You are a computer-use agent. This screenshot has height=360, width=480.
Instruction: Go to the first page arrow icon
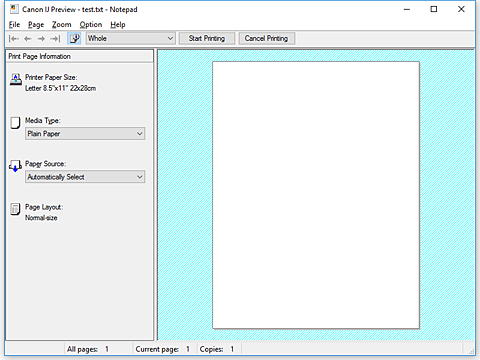14,39
